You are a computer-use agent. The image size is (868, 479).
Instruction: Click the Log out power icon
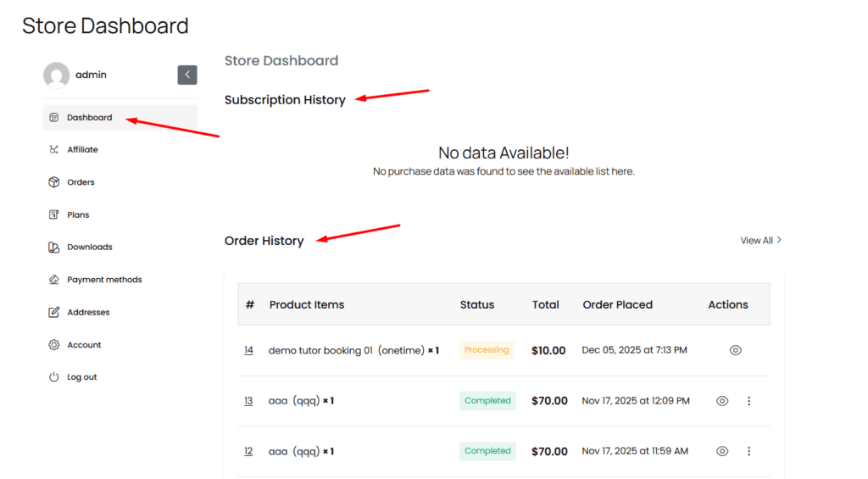54,377
